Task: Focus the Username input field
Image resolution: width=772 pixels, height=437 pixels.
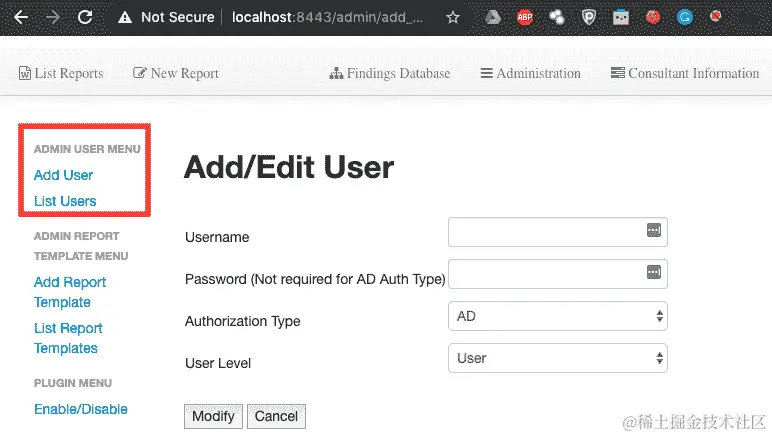Action: tap(558, 232)
